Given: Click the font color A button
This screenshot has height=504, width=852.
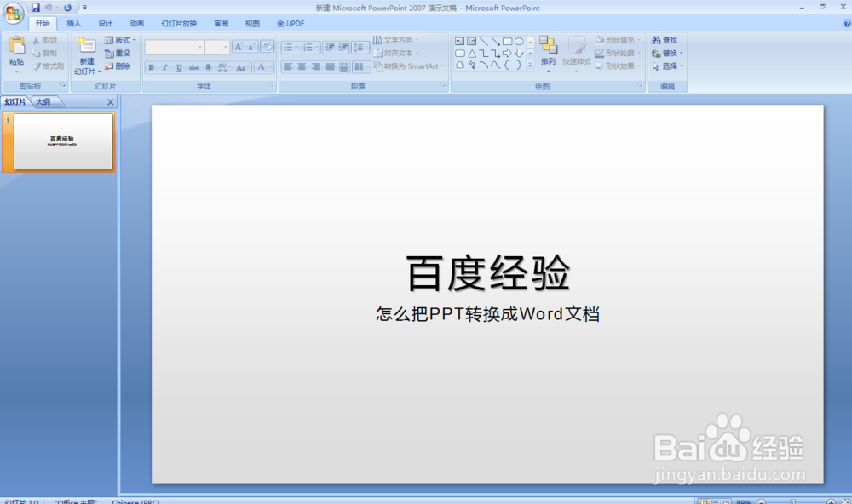Looking at the screenshot, I should click(261, 66).
